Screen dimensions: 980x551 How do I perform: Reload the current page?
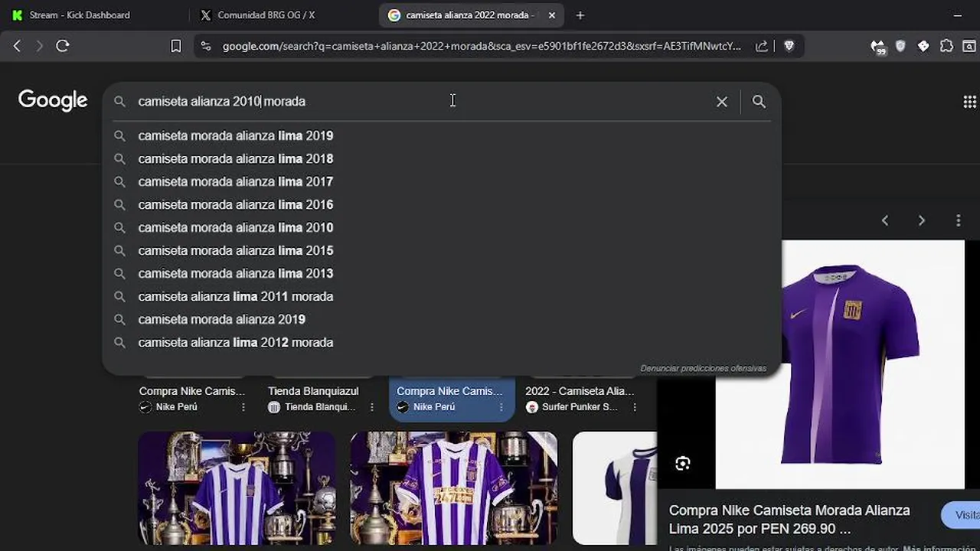point(63,46)
